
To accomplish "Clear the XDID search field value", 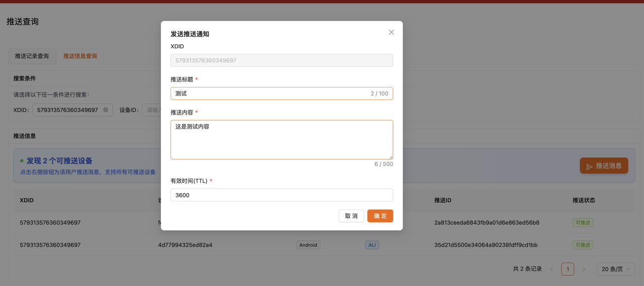I will coord(106,110).
